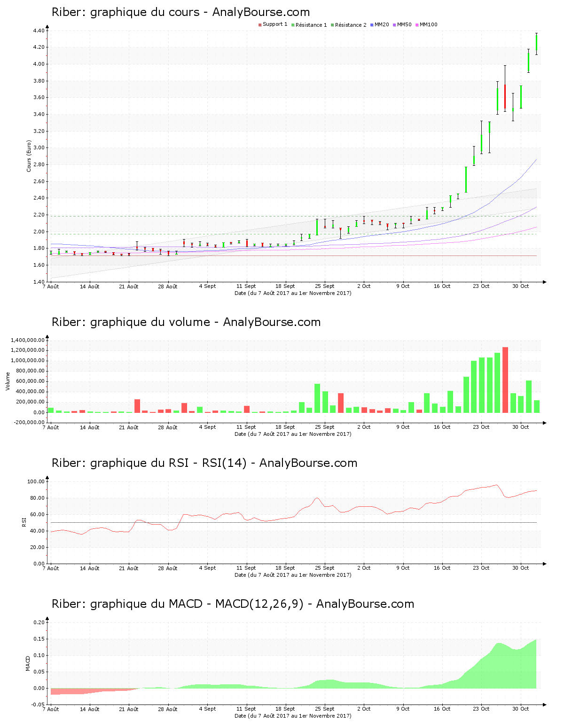This screenshot has width=564, height=728.
Task: Click the 'Volume' vertical axis label
Action: 8,381
